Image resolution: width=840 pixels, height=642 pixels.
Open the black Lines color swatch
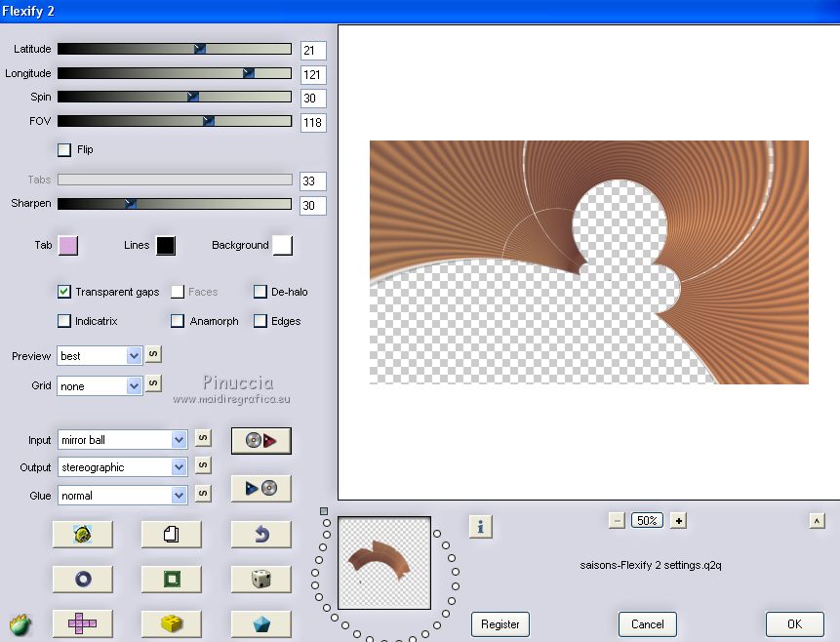(x=166, y=246)
